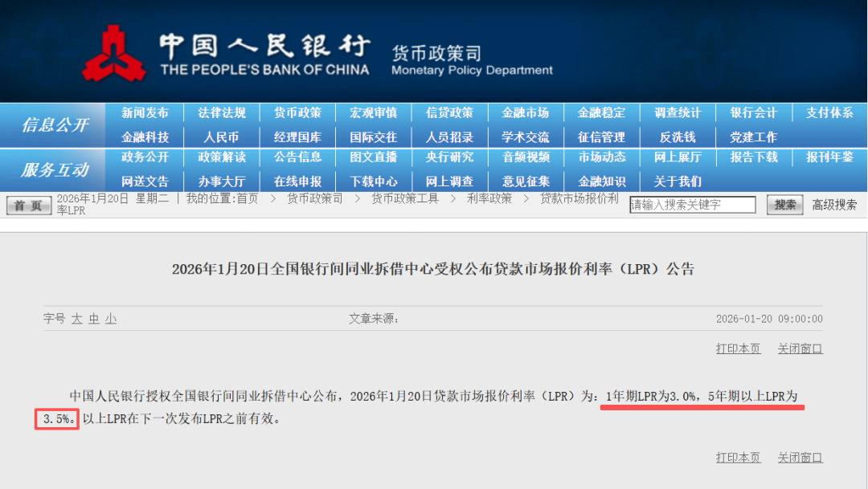Open 征信管理 in the navigation bar
The image size is (868, 489).
coord(601,137)
